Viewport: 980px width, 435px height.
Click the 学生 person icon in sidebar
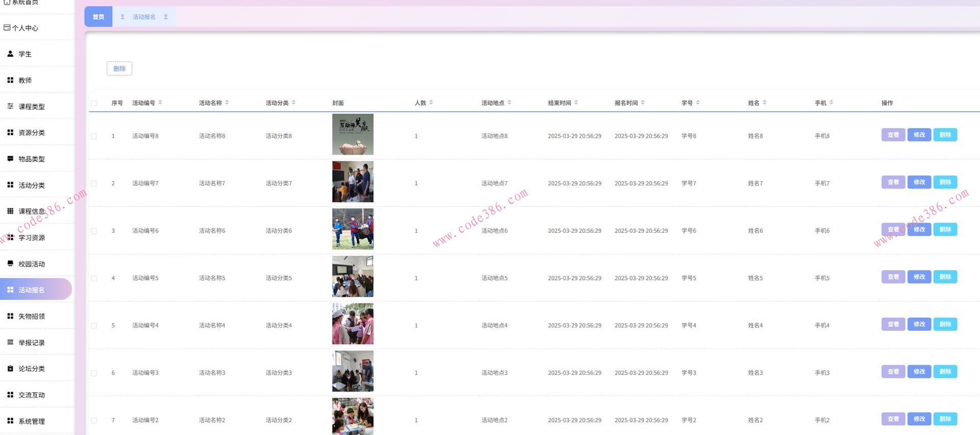coord(10,54)
